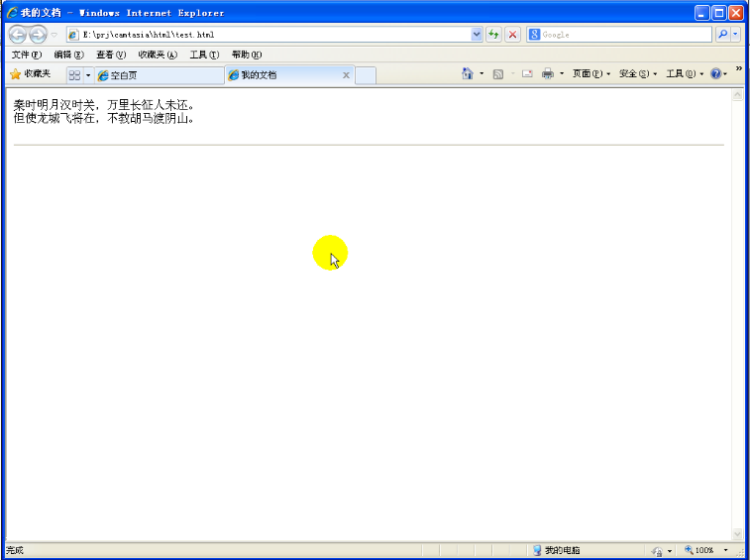Close the 我的文档 tab
This screenshot has height=560, width=750.
coord(346,75)
